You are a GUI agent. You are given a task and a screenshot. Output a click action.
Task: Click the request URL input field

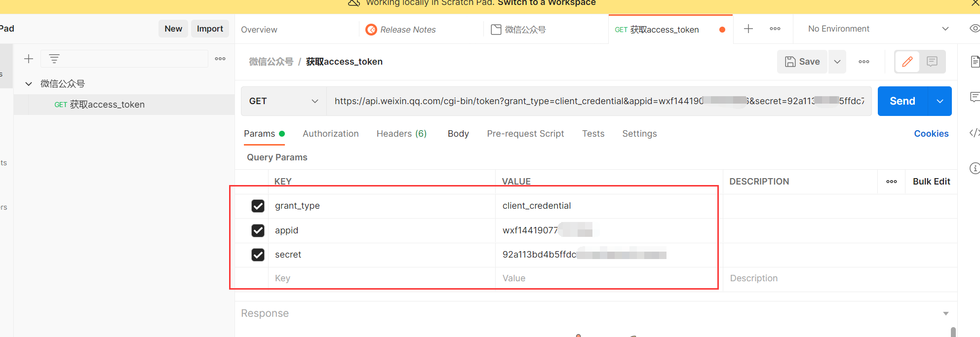[599, 101]
